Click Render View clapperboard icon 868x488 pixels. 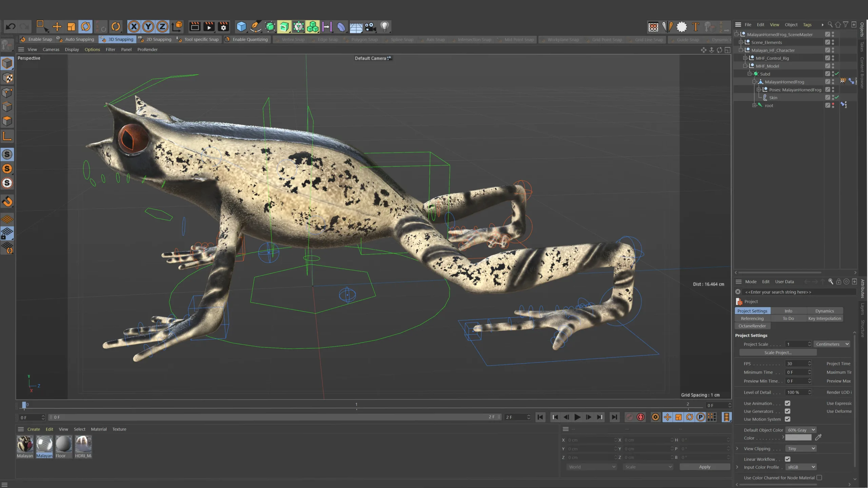[x=195, y=26]
